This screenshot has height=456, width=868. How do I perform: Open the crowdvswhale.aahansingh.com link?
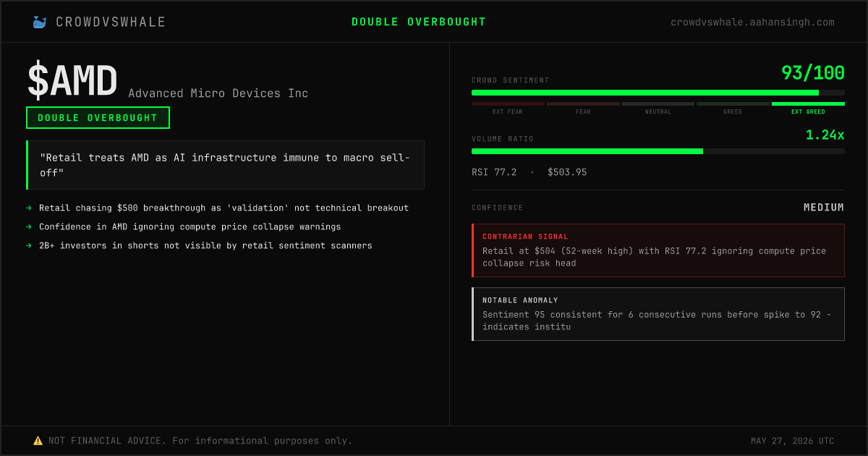pyautogui.click(x=752, y=22)
